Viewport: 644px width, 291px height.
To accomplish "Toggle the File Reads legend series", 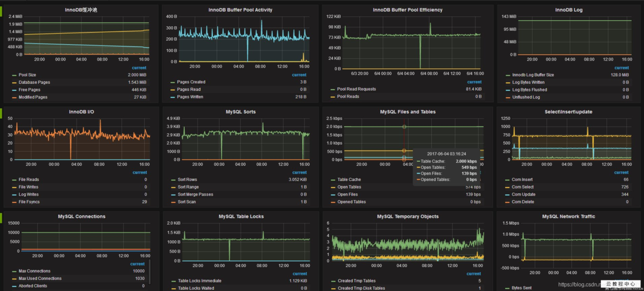I will click(x=28, y=180).
